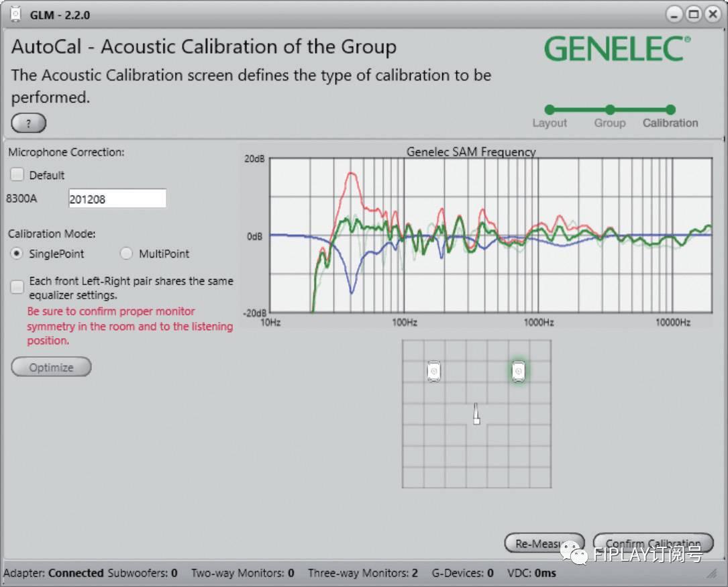Click the Calibration Mode label

point(52,233)
